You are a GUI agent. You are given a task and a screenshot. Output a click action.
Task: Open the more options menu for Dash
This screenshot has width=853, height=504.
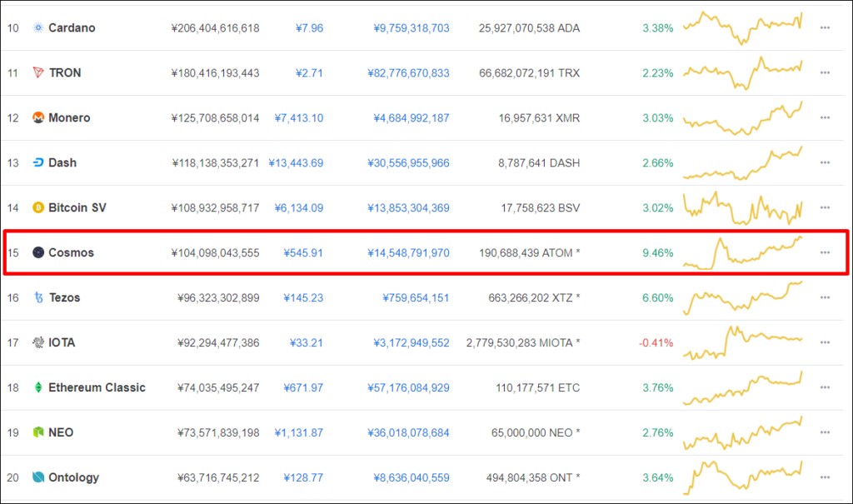tap(825, 162)
